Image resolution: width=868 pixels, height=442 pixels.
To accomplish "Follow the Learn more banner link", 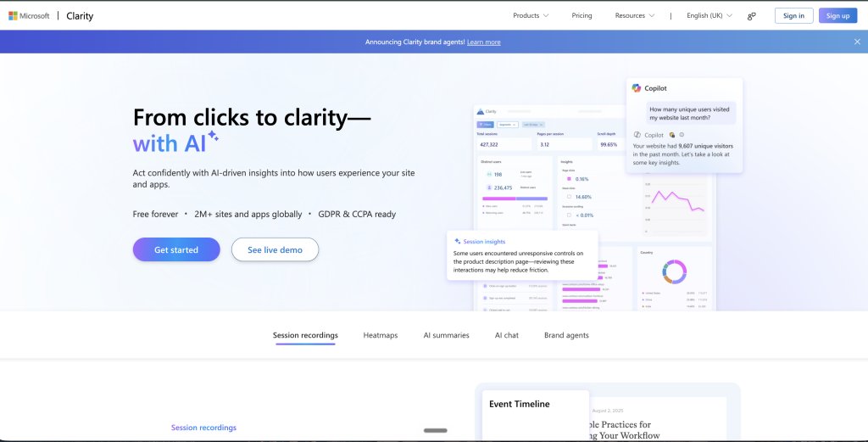I will point(484,42).
